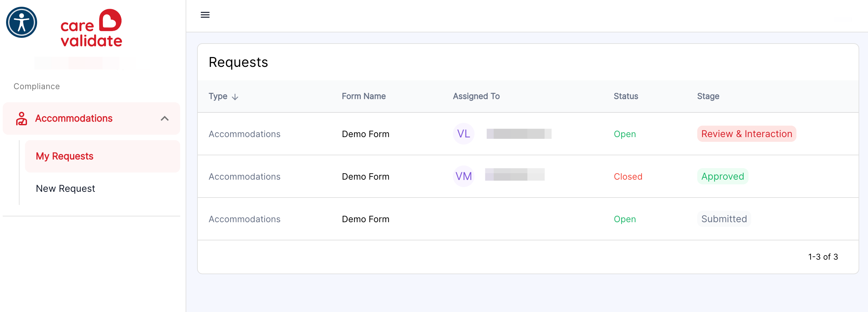Open the accessibility options icon
The width and height of the screenshot is (868, 312).
[22, 22]
